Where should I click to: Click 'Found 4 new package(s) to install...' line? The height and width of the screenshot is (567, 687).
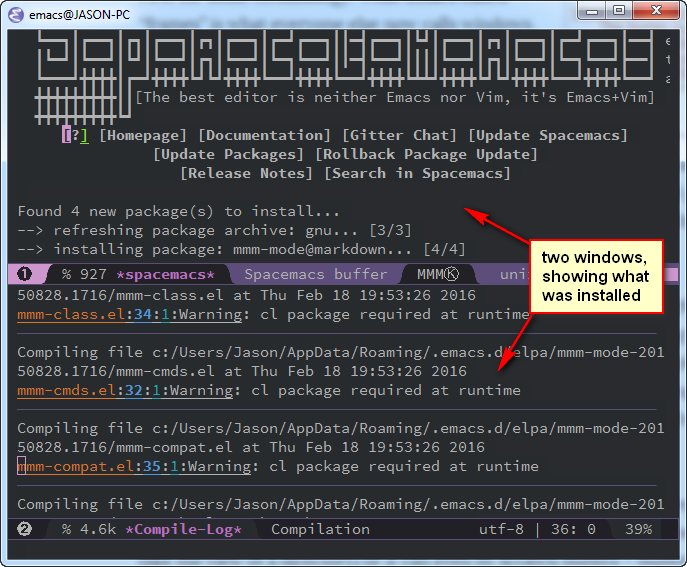click(178, 211)
